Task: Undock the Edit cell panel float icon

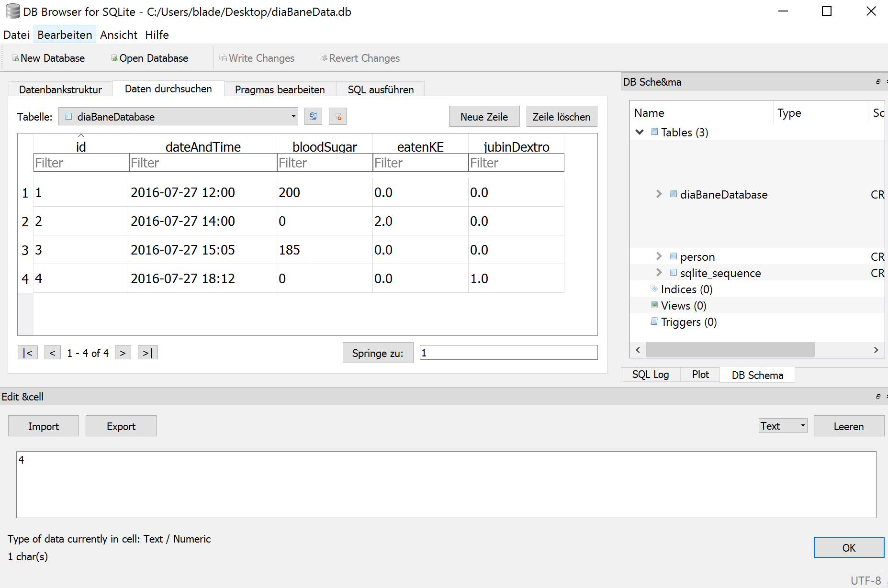Action: coord(878,396)
